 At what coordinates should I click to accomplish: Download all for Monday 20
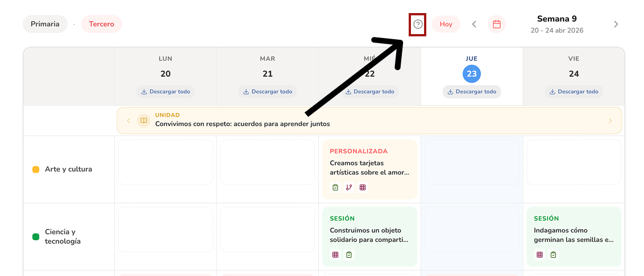tap(165, 91)
